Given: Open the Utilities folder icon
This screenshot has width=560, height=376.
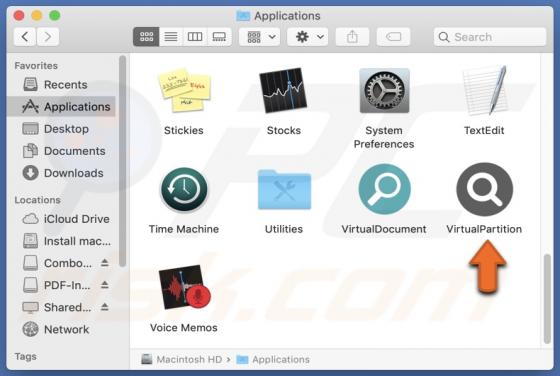Looking at the screenshot, I should click(x=284, y=190).
